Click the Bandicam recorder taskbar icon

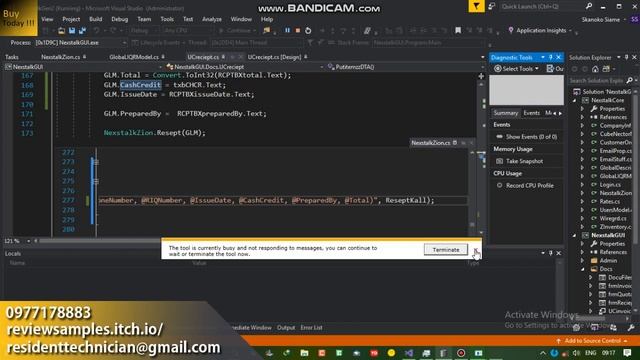coord(461,353)
